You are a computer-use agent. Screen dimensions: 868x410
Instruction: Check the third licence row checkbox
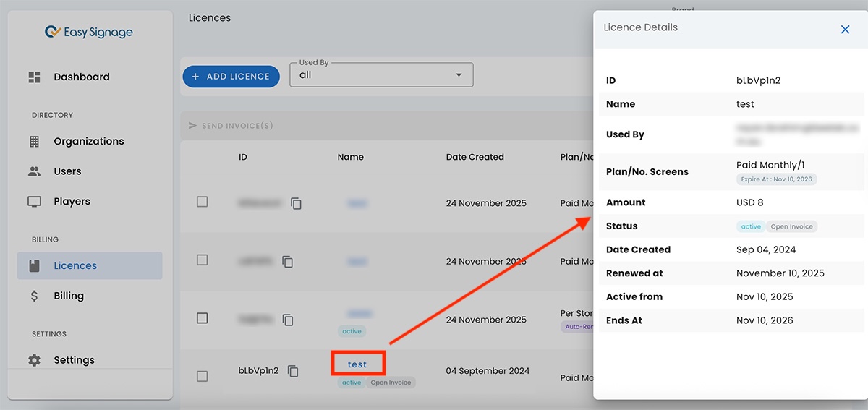203,318
